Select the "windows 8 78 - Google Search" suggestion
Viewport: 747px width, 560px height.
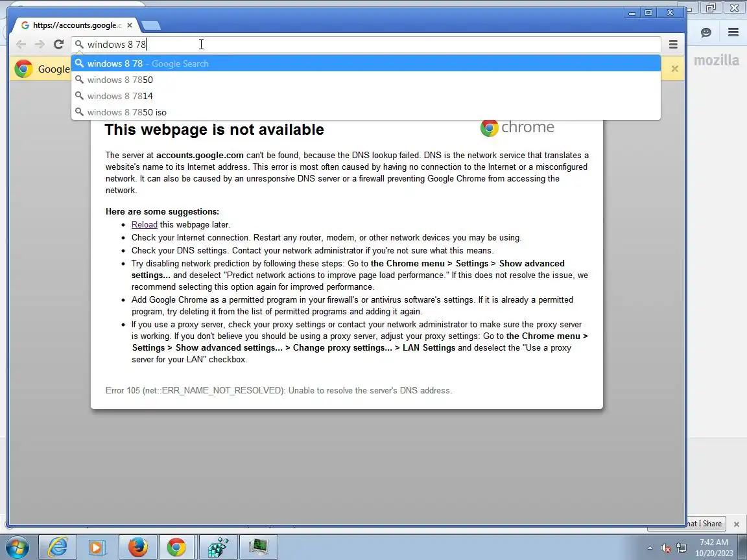click(366, 64)
